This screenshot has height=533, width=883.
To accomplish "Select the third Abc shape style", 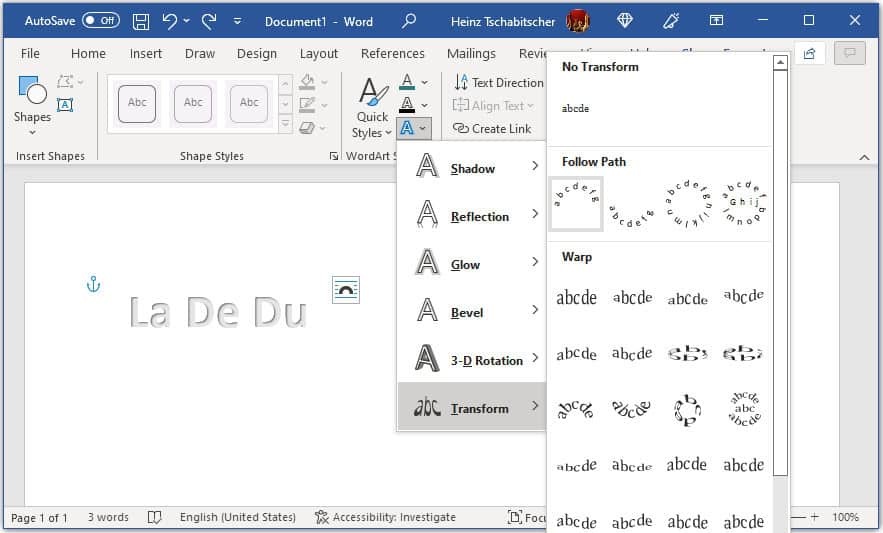I will click(249, 104).
